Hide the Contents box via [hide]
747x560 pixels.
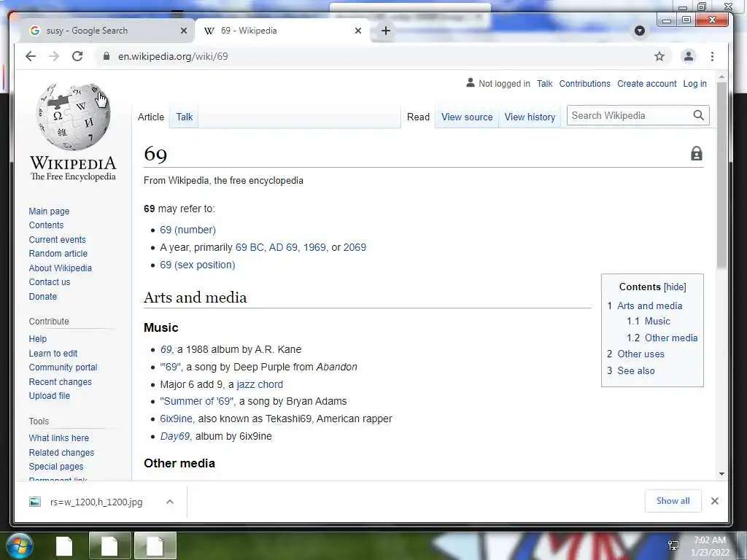pos(675,287)
